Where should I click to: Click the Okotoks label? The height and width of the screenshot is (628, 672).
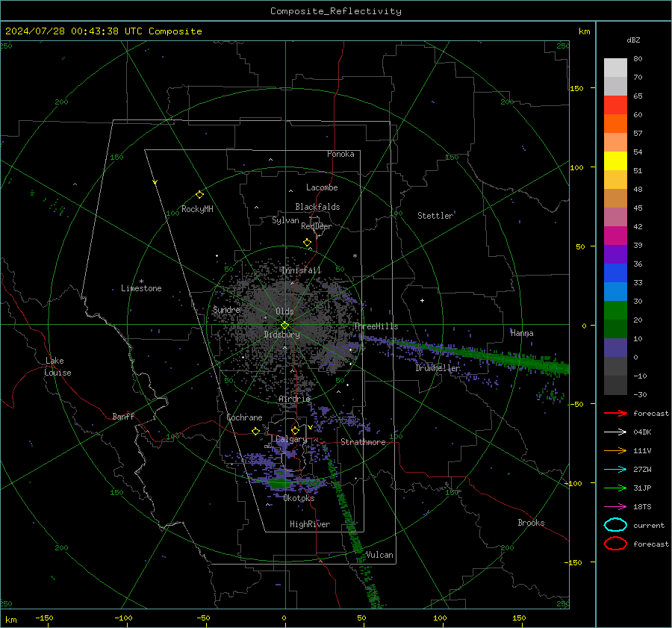point(299,498)
